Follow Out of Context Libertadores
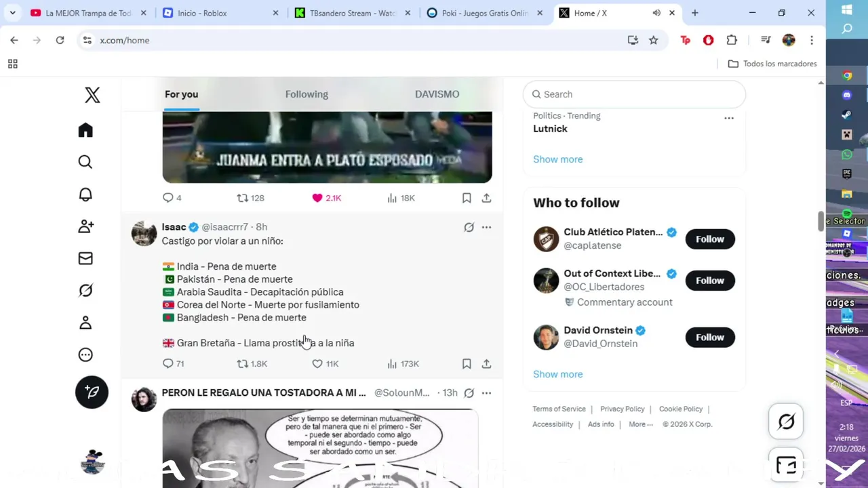 tap(710, 281)
